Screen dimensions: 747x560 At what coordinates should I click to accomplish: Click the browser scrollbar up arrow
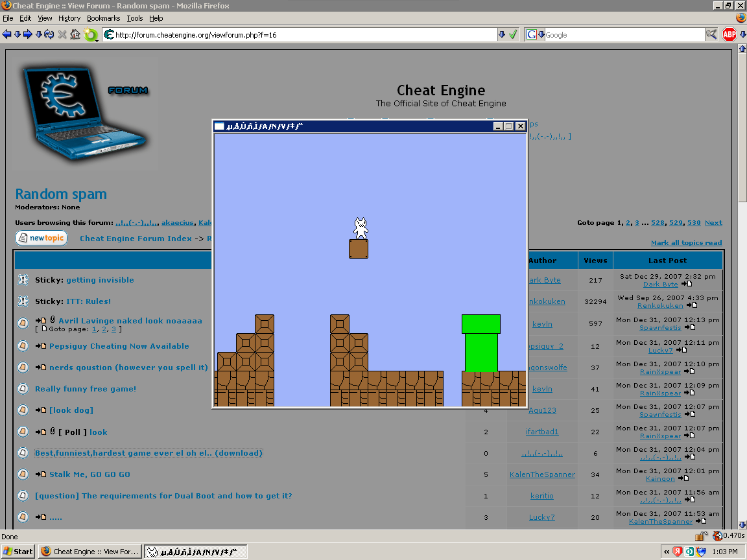coord(742,48)
